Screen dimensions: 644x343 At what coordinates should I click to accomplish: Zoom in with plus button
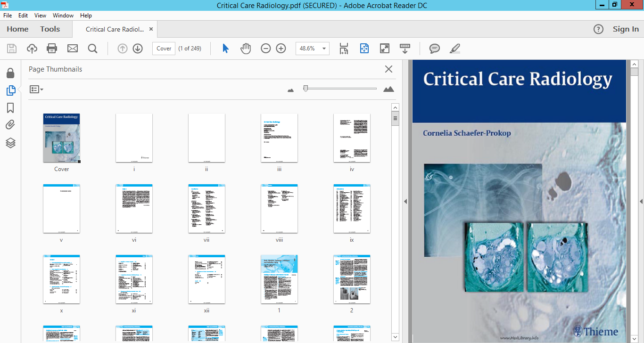coord(281,49)
